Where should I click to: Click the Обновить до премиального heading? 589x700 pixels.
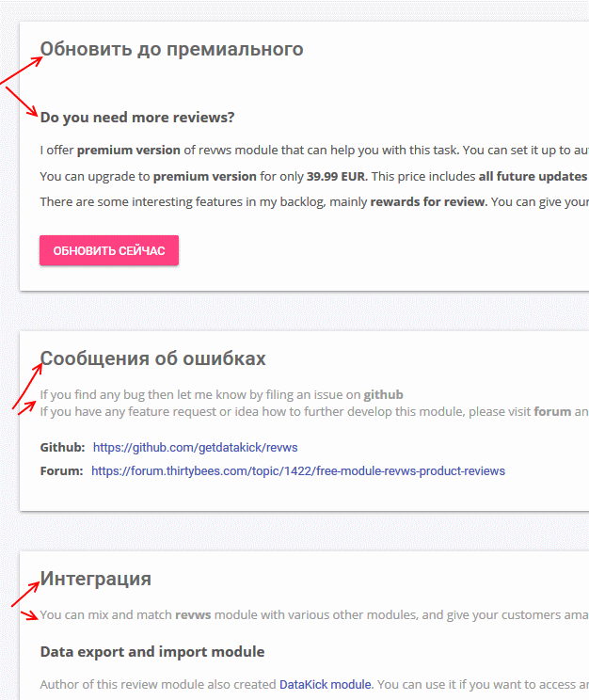coord(171,49)
